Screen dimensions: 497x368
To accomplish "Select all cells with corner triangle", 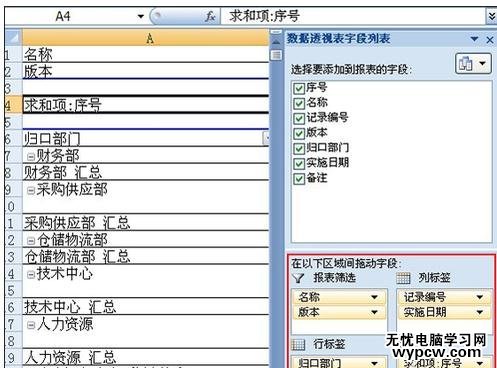I will (x=14, y=37).
